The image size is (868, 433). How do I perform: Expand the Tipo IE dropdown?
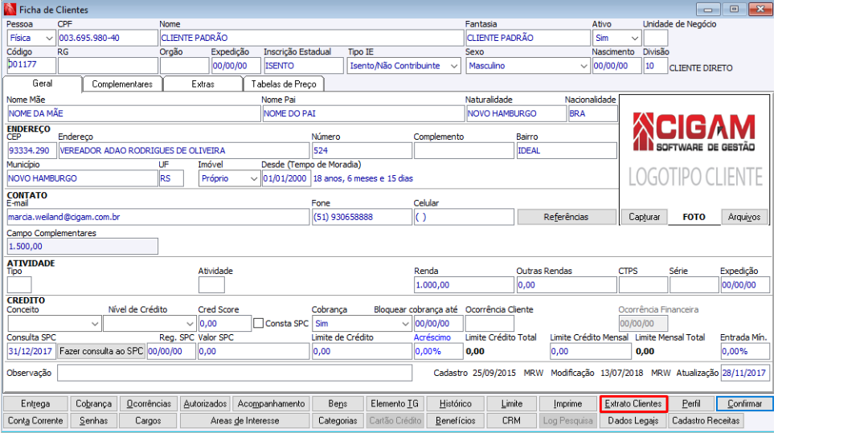click(454, 66)
